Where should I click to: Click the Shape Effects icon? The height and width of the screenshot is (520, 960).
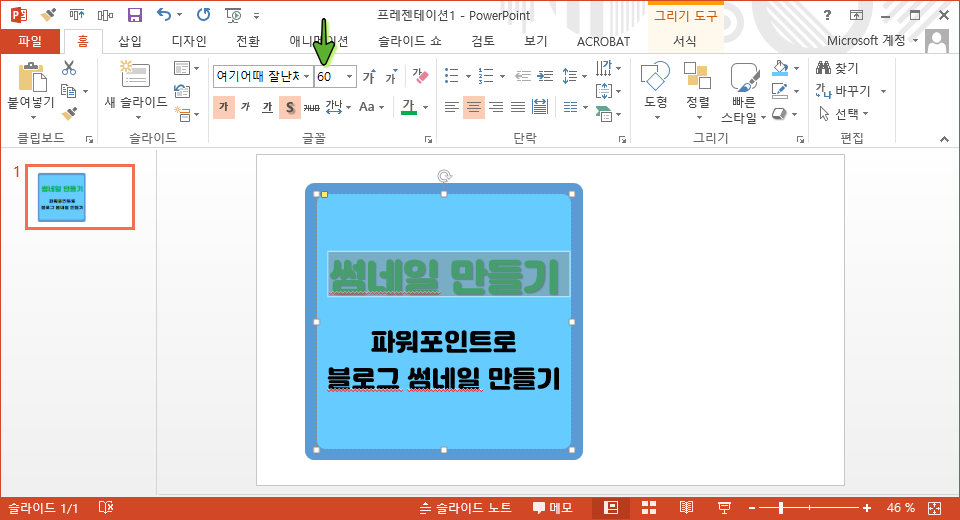(779, 114)
